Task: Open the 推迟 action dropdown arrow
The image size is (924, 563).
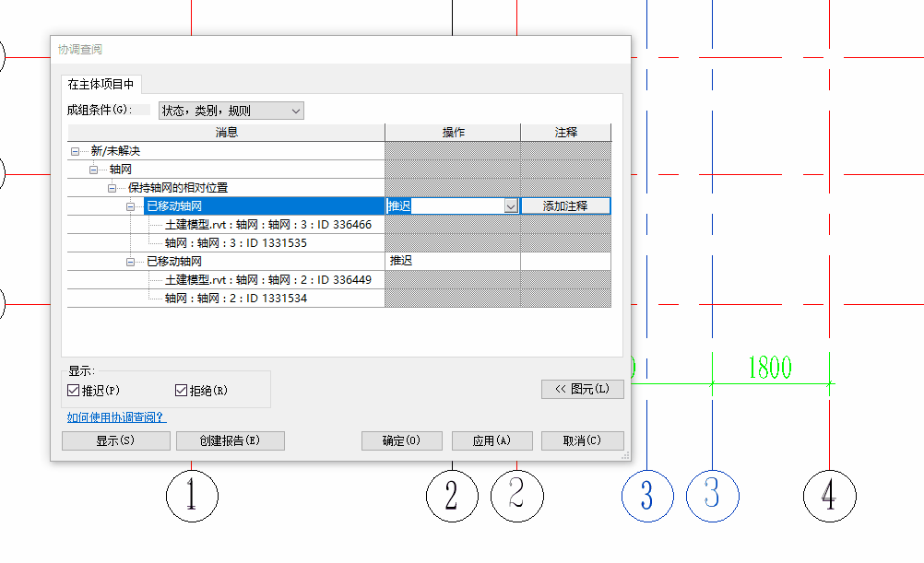Action: (x=511, y=206)
